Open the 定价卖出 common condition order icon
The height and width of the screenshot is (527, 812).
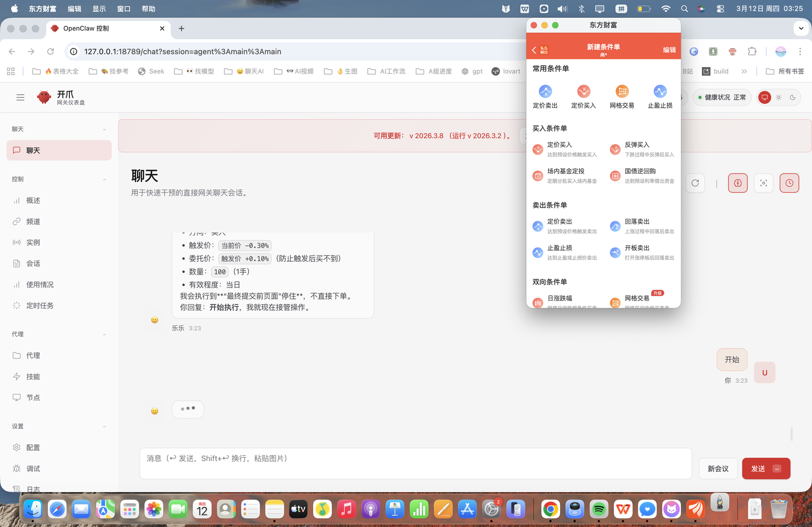click(545, 92)
